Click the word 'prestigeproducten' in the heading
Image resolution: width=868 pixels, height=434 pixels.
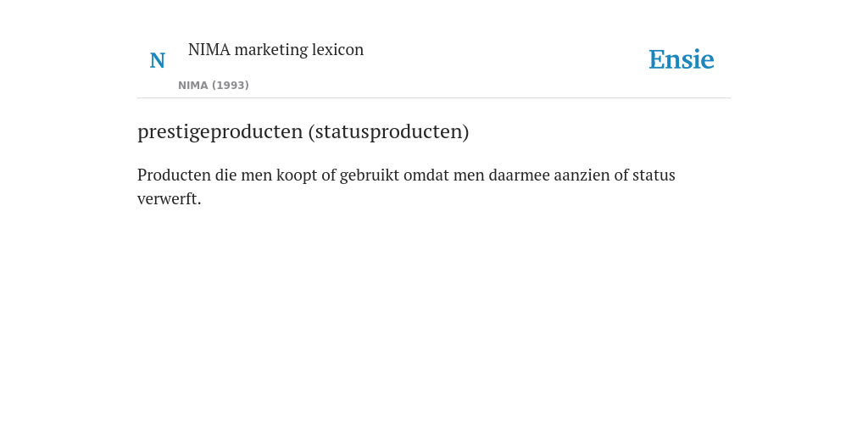click(220, 131)
